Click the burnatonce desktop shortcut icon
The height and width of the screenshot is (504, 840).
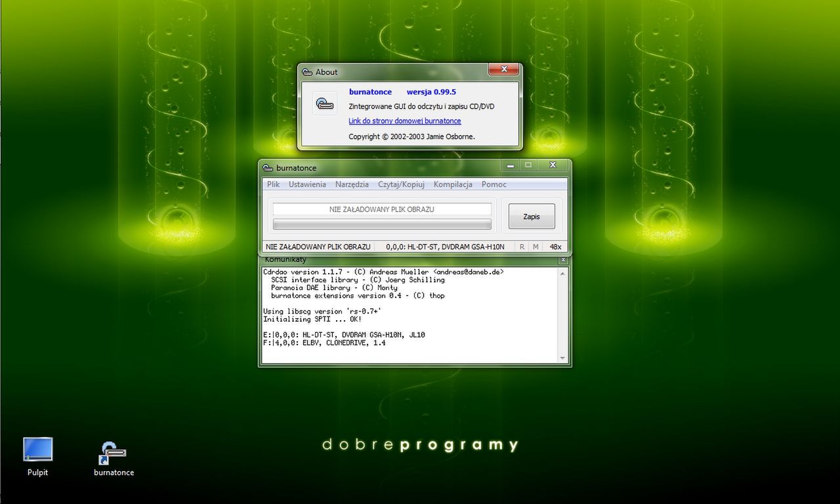click(x=114, y=453)
